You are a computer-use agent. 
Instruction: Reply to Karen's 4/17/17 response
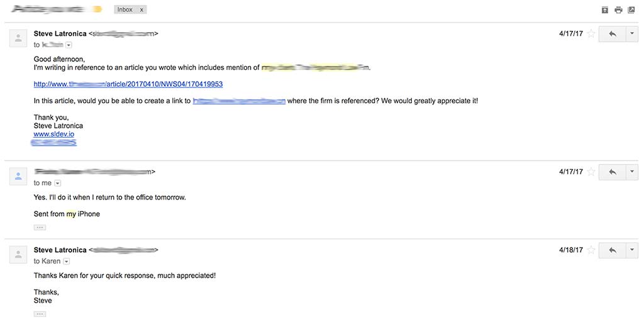pos(613,172)
